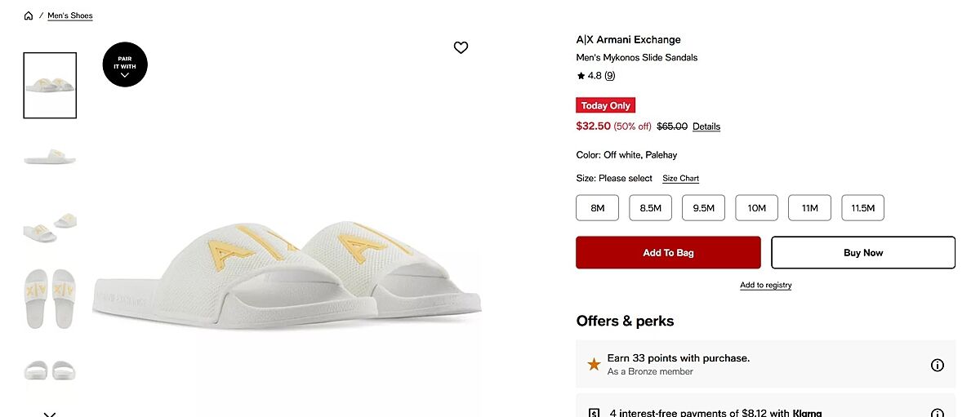Pick size 10M

pos(756,208)
